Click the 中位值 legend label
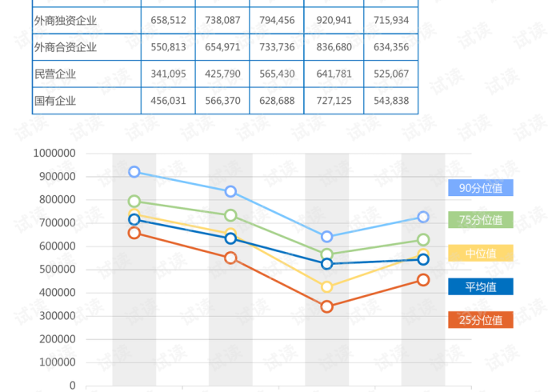560x392 pixels. point(481,253)
